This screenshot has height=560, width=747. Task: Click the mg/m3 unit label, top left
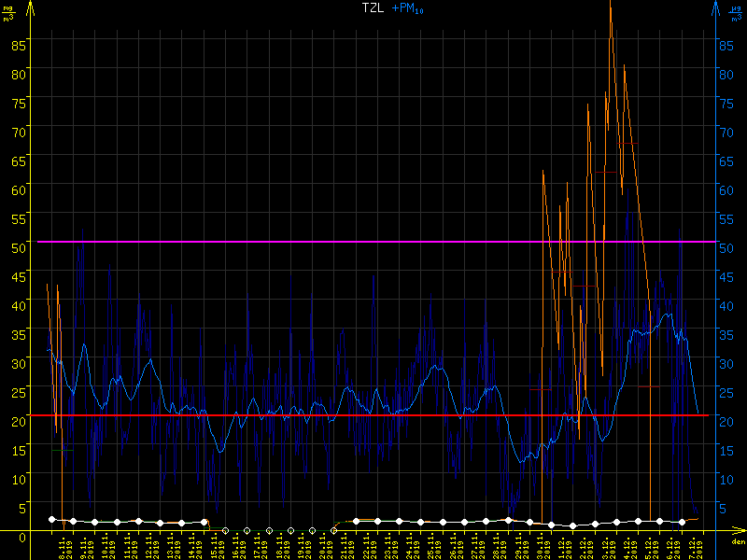click(8, 12)
